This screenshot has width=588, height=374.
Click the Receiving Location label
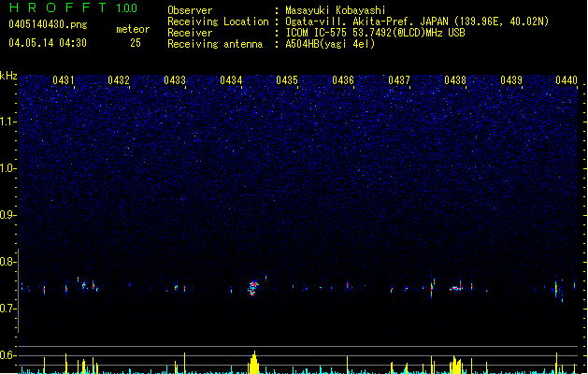pos(218,22)
